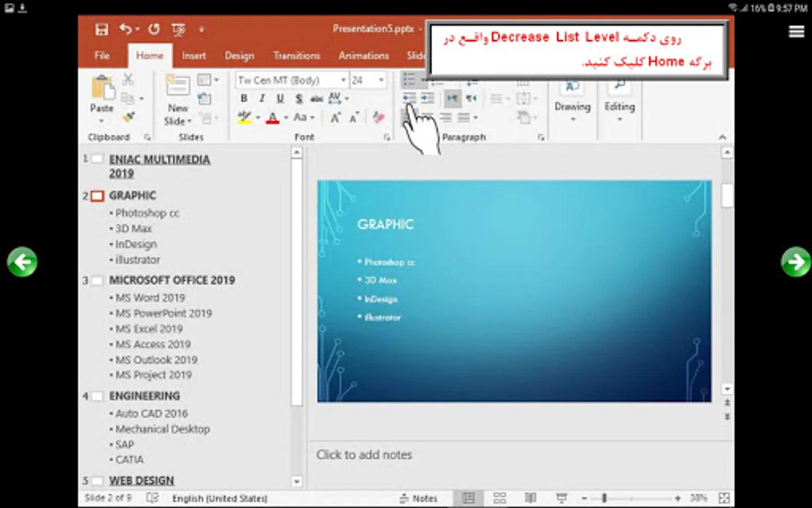Click the Convert to SmartArt icon
Image resolution: width=812 pixels, height=508 pixels.
(x=525, y=117)
